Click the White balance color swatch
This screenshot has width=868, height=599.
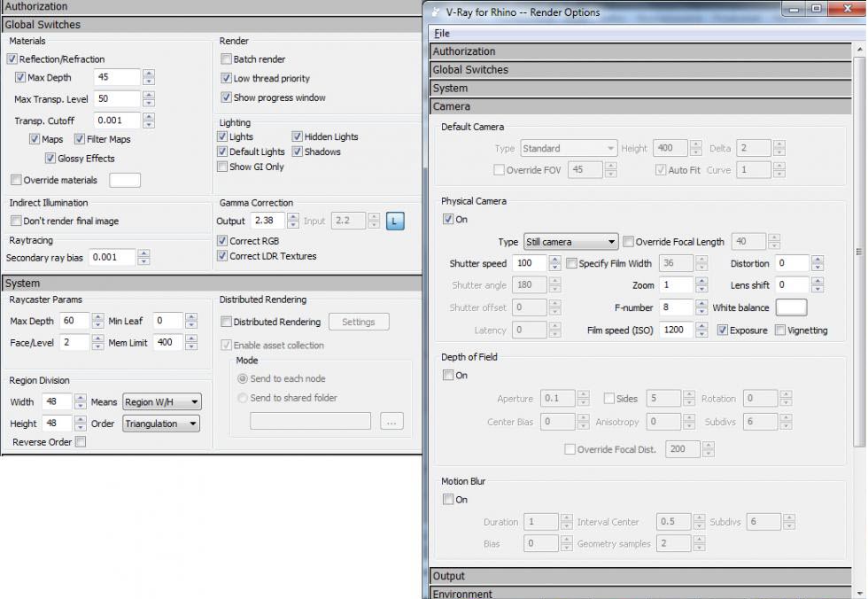[x=791, y=307]
